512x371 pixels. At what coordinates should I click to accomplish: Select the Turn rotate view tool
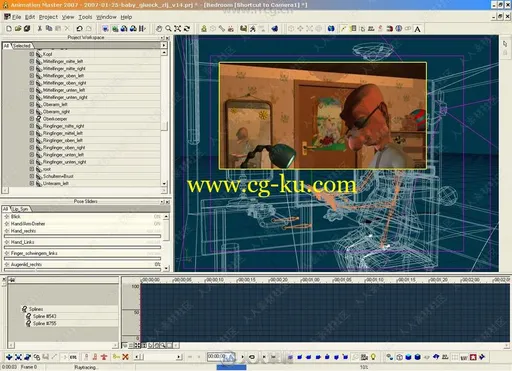[187, 29]
